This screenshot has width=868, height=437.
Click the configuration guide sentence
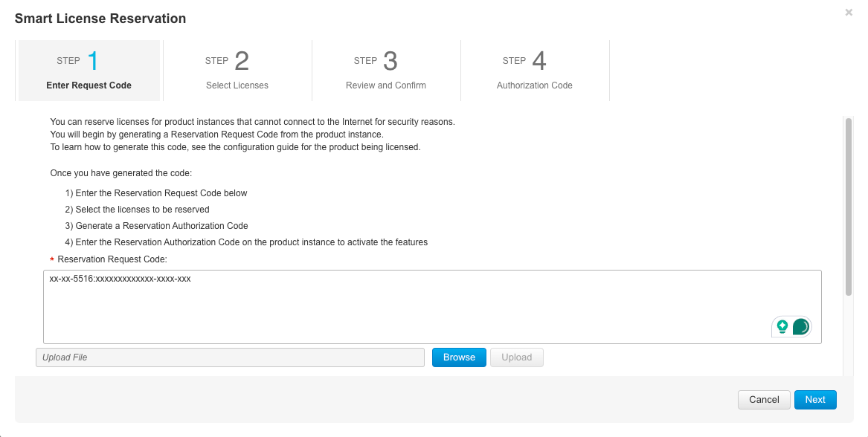235,147
